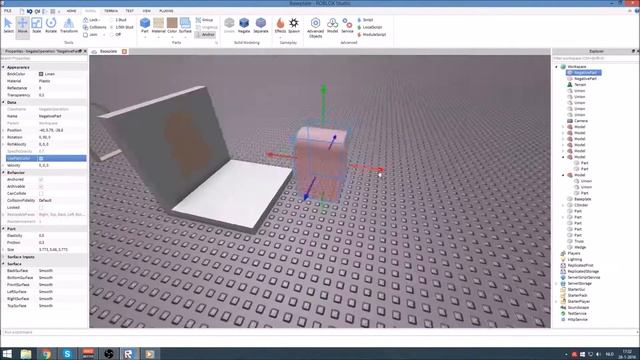Apply Negate to the selection
Image resolution: width=640 pixels, height=360 pixels.
(x=244, y=25)
